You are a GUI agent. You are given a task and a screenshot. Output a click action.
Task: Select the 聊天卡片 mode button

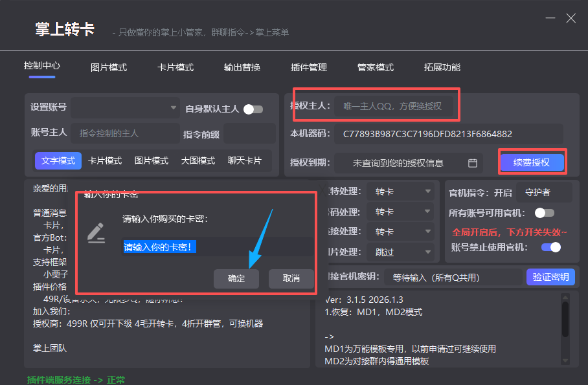click(x=245, y=160)
